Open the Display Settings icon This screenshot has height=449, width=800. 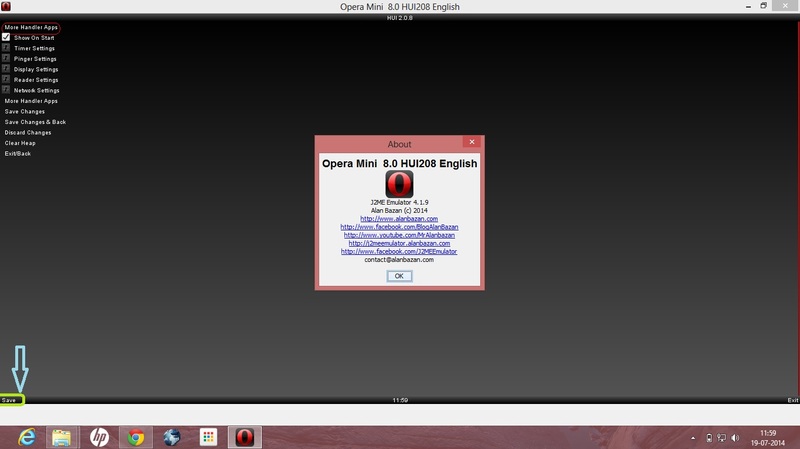[x=6, y=69]
